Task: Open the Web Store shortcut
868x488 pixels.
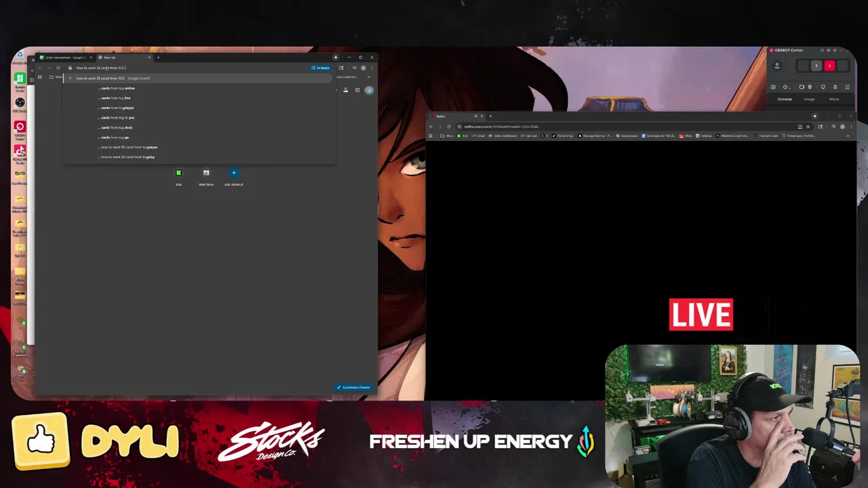Action: (x=206, y=176)
